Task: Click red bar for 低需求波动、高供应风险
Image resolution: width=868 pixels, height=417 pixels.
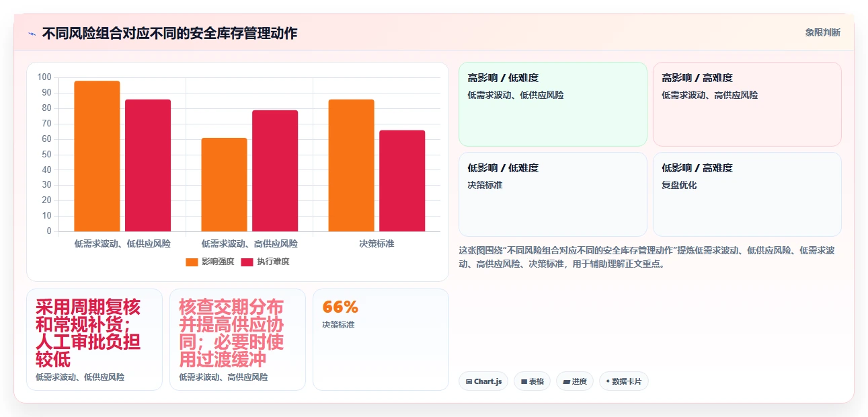Action: click(275, 171)
